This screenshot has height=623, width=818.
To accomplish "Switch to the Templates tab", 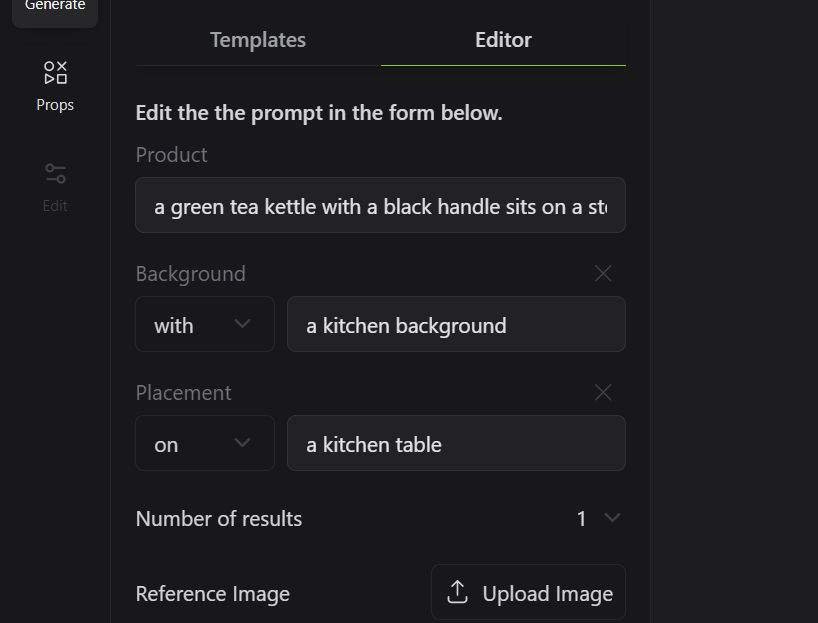I will (258, 40).
